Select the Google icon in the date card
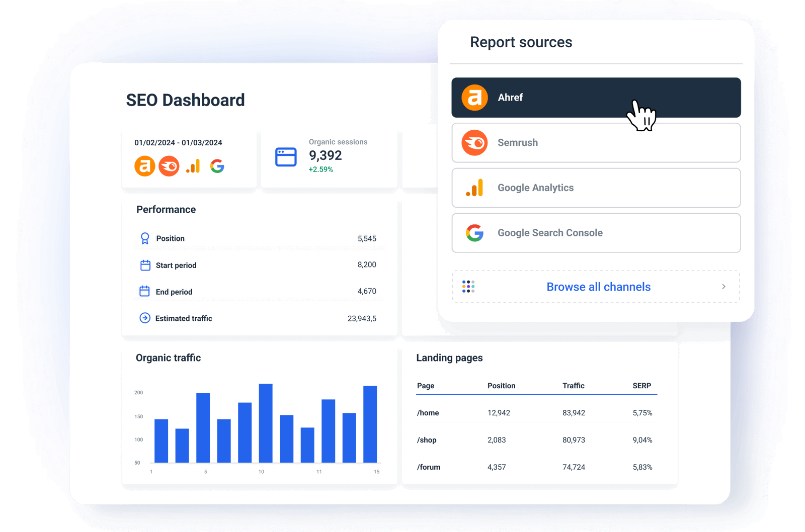805x532 pixels. (x=218, y=166)
